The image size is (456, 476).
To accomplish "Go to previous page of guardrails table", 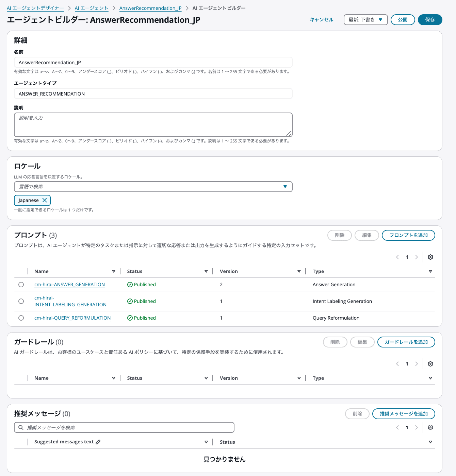I will pos(397,364).
